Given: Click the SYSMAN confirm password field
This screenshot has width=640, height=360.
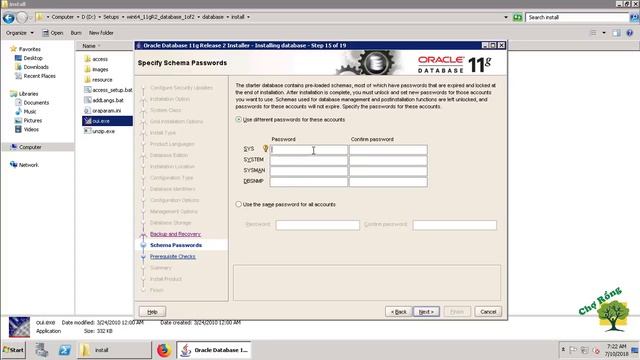Looking at the screenshot, I should [x=388, y=171].
